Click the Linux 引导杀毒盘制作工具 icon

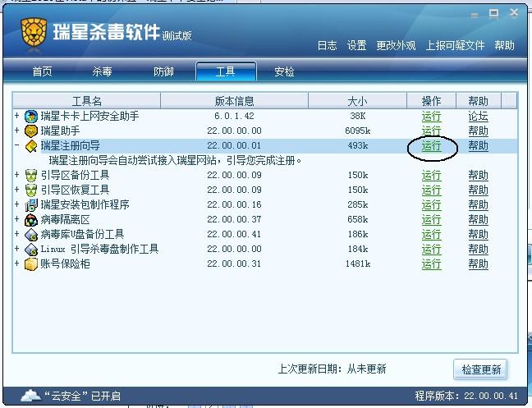pyautogui.click(x=31, y=250)
